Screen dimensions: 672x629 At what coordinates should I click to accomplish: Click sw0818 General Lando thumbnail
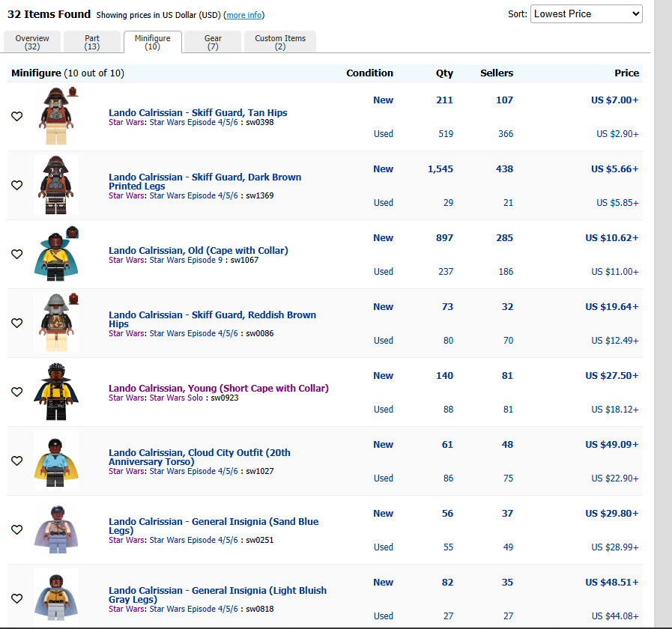click(56, 598)
